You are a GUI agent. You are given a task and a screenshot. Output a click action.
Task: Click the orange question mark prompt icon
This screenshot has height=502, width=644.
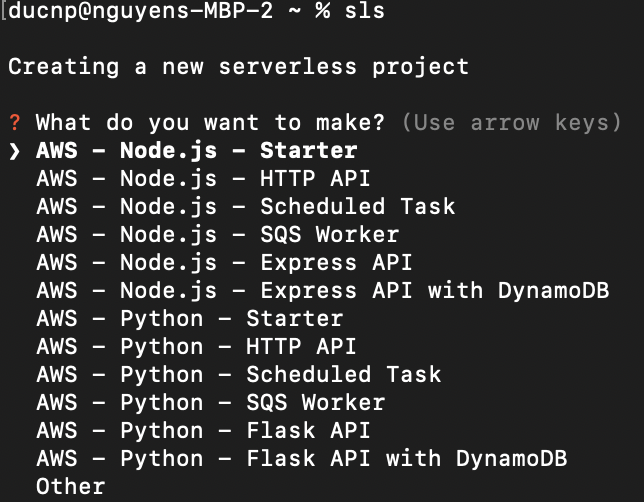tap(14, 123)
